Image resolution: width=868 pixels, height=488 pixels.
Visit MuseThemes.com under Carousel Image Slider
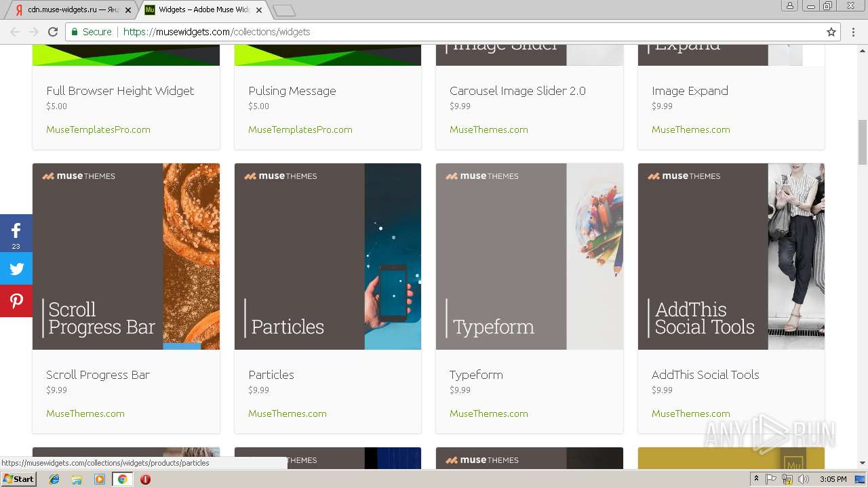(489, 129)
